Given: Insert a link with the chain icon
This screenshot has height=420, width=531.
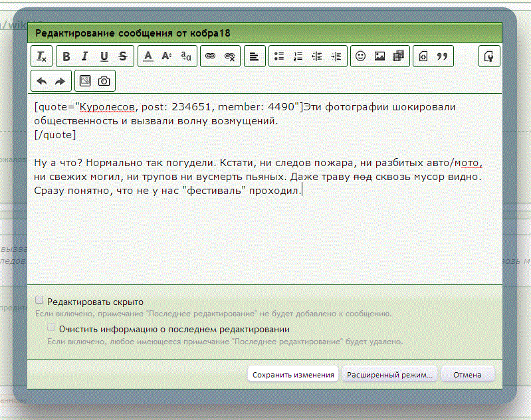Looking at the screenshot, I should coord(211,57).
